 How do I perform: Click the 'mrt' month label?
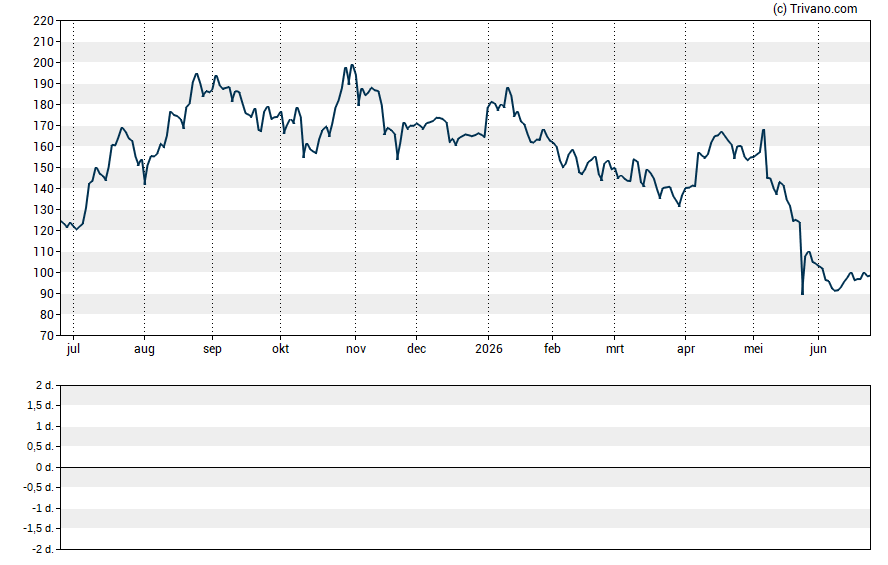click(x=615, y=349)
